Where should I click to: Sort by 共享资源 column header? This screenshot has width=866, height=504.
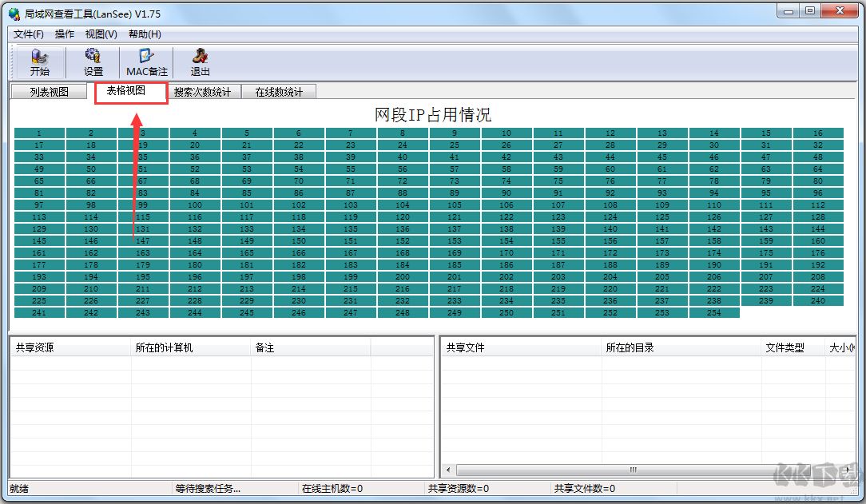tap(70, 348)
